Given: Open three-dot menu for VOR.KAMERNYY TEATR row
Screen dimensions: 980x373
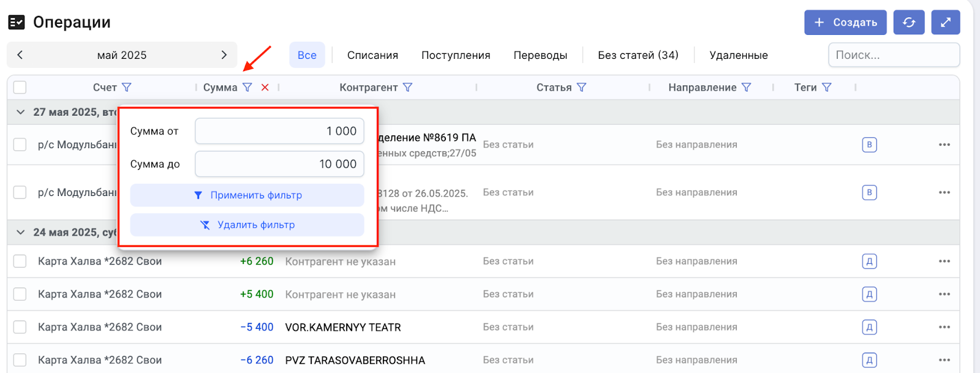Looking at the screenshot, I should tap(944, 327).
